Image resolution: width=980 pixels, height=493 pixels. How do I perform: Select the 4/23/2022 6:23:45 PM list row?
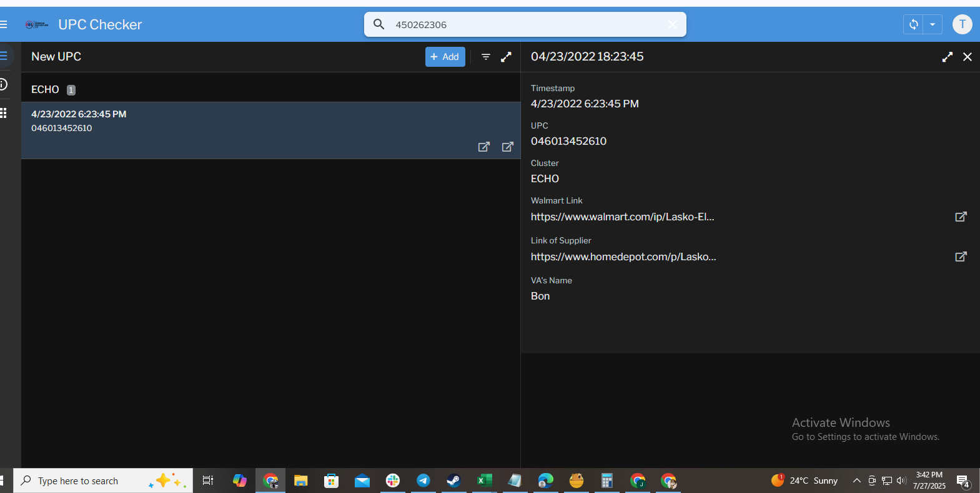[x=250, y=122]
